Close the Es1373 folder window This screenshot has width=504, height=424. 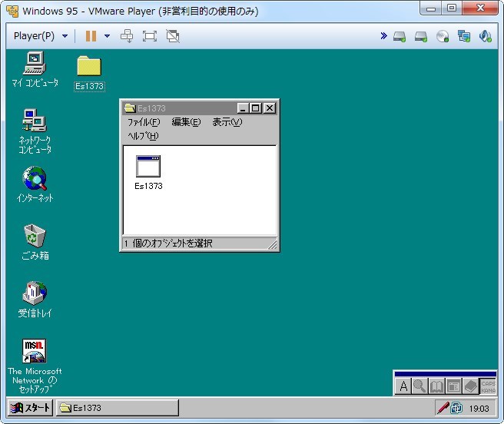click(270, 108)
